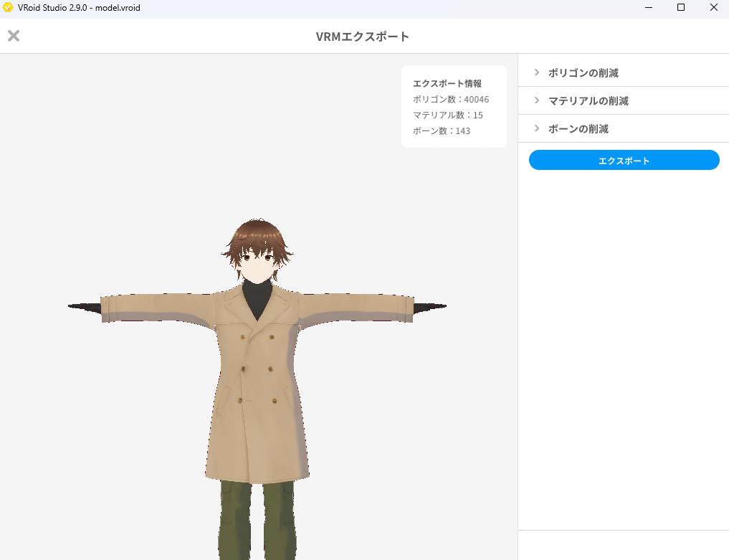This screenshot has height=560, width=729.
Task: Maximize the VRoid Studio window
Action: click(681, 8)
